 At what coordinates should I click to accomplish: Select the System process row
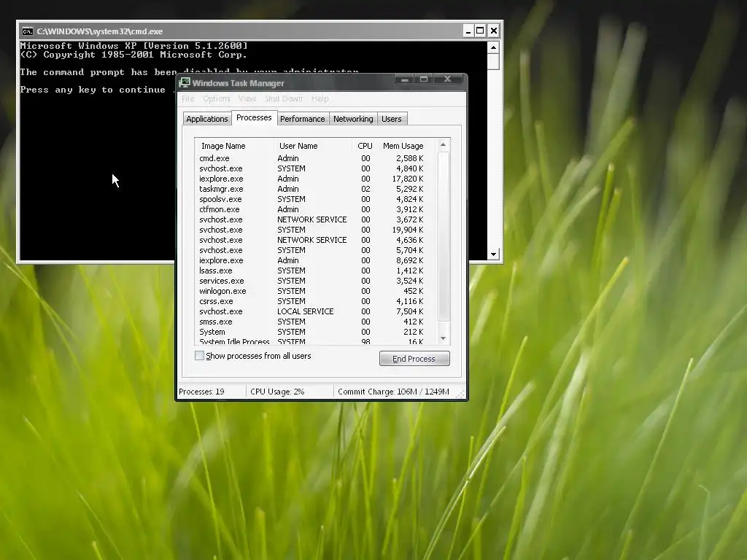point(315,332)
